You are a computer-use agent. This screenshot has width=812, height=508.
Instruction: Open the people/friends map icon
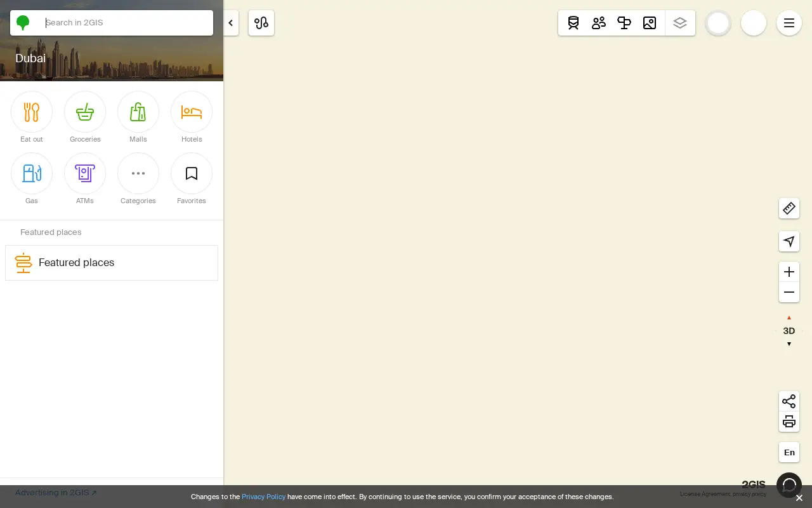point(599,23)
